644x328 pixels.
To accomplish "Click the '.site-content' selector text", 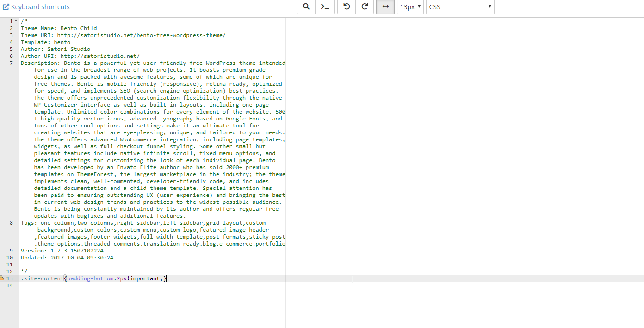I will [x=42, y=278].
